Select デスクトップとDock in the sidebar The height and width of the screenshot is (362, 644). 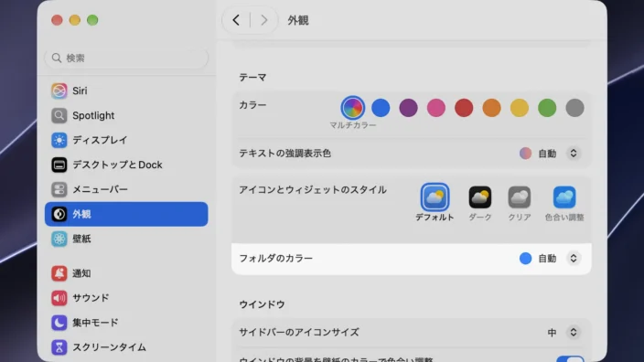pyautogui.click(x=126, y=165)
